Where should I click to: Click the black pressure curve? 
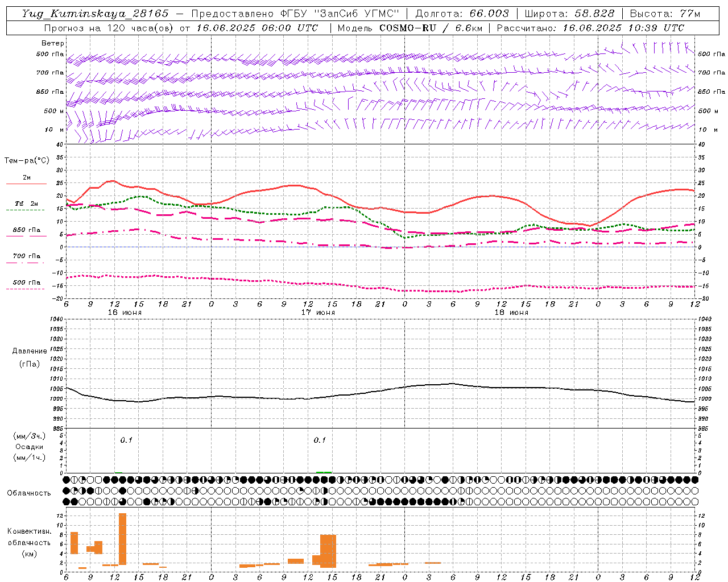[x=381, y=390]
